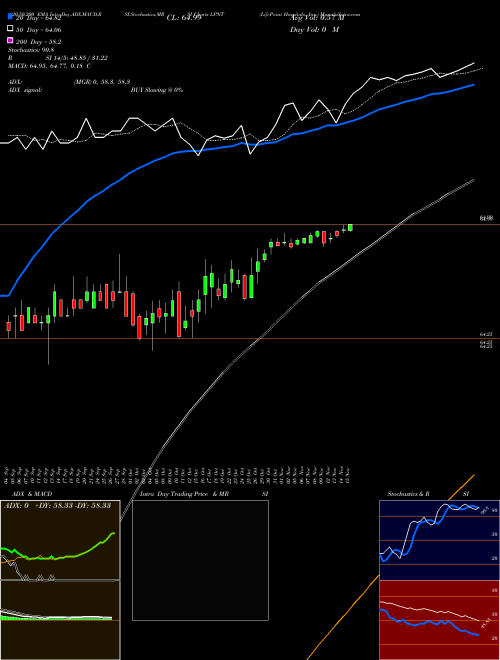Click the blue 20 Day EMA legend swatch
Screen dimensions: 500x660
click(10, 17)
